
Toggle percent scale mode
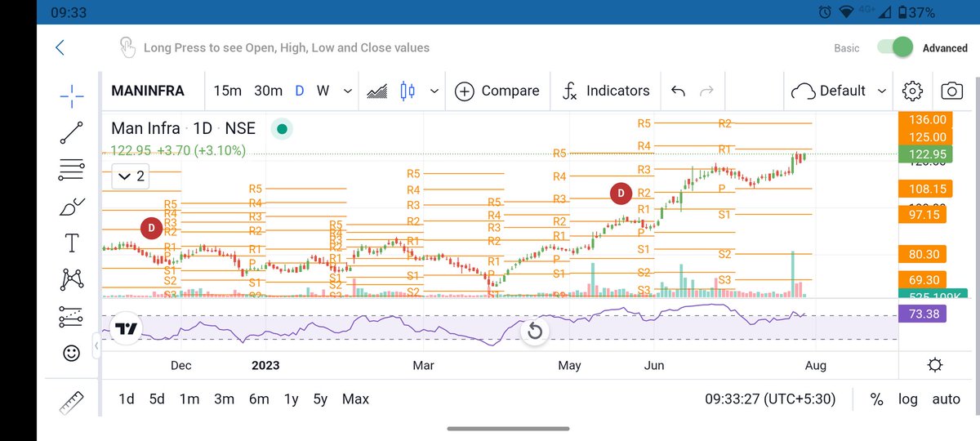point(876,399)
